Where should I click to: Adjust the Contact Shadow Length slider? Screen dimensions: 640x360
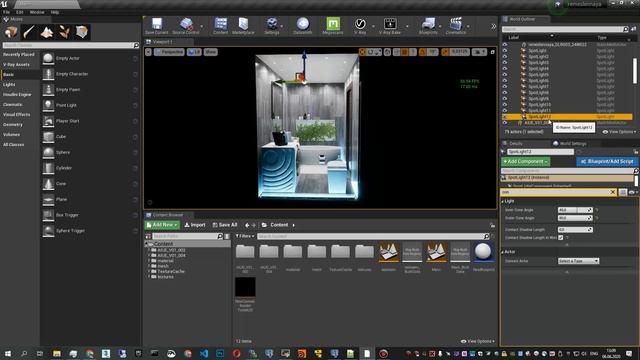click(575, 230)
